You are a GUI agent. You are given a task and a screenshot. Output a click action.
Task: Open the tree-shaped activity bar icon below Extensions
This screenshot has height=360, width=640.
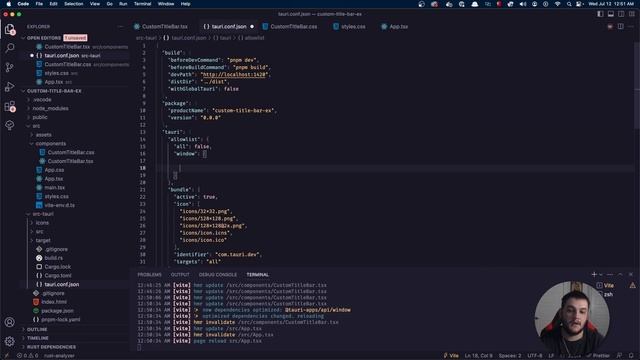tap(9, 125)
